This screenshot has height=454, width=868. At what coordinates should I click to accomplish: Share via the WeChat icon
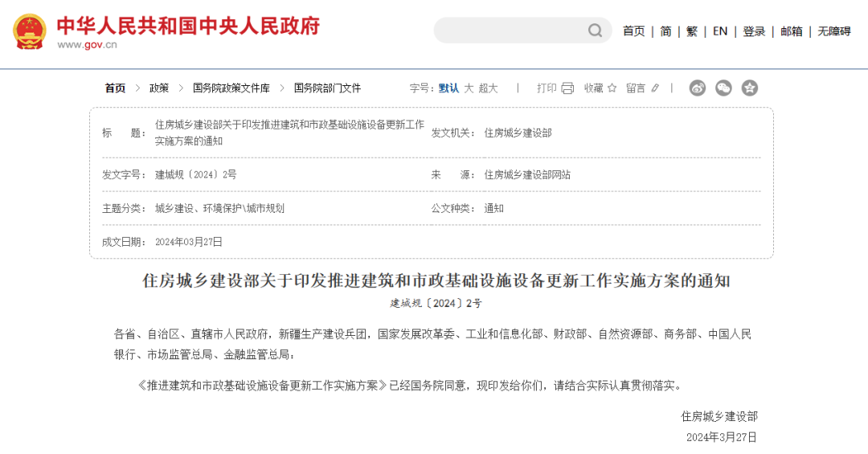[723, 88]
